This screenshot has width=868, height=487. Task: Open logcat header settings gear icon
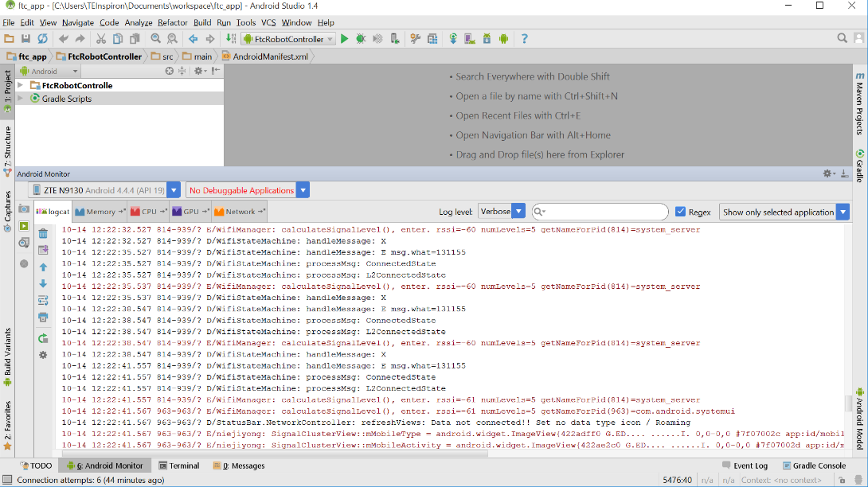click(43, 355)
